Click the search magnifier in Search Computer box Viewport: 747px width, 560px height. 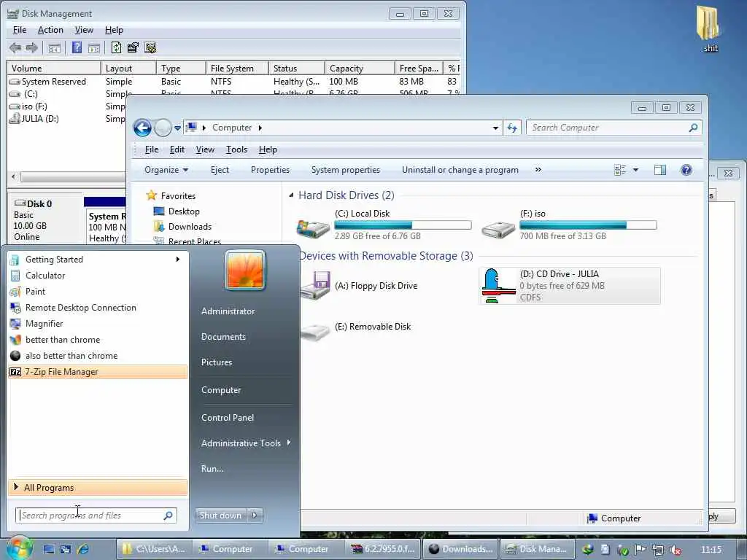pos(693,128)
